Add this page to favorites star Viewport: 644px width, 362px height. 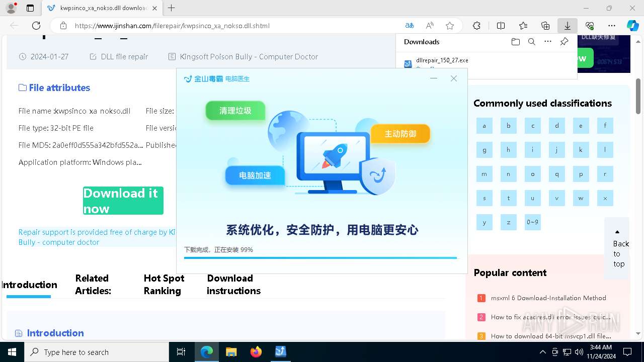(450, 26)
